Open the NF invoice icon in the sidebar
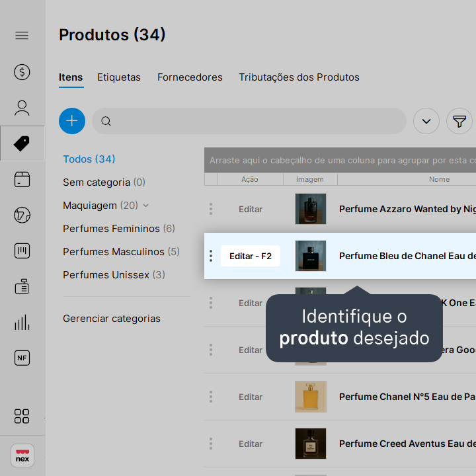This screenshot has height=476, width=476. (x=22, y=358)
